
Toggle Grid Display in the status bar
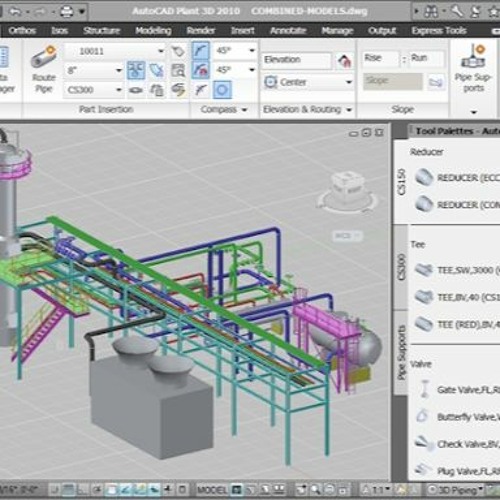click(x=68, y=490)
